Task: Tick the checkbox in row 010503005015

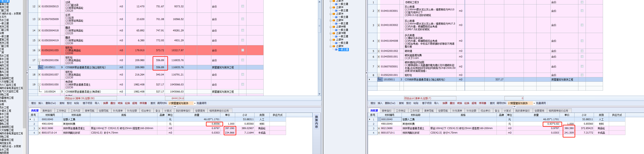Action: (242, 6)
